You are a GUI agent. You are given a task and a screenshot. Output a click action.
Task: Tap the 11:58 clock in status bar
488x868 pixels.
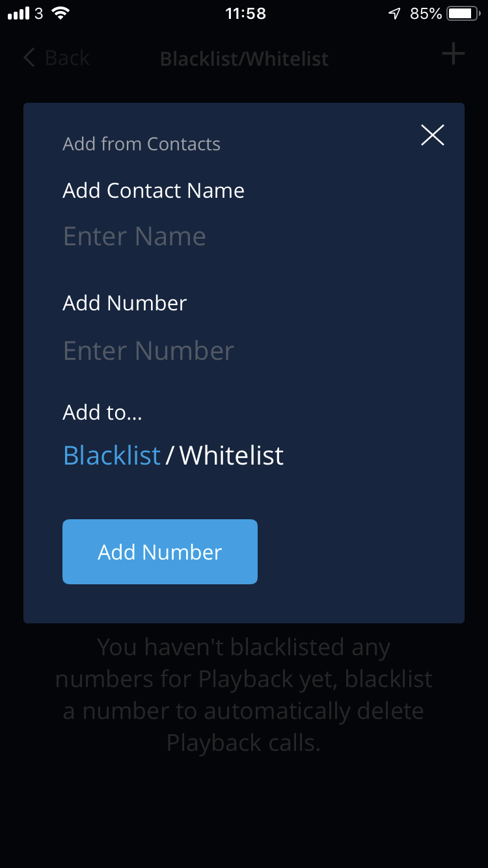coord(245,13)
